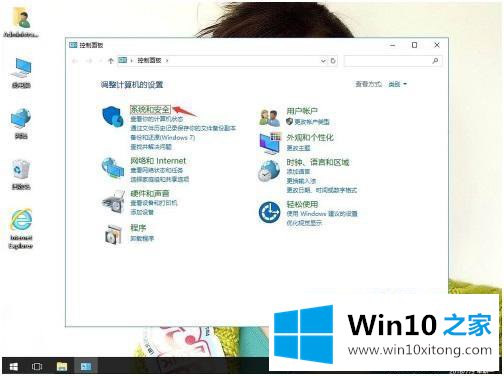Screen dimensions: 504x376
Task: Open File Explorer from the taskbar
Action: pyautogui.click(x=62, y=367)
